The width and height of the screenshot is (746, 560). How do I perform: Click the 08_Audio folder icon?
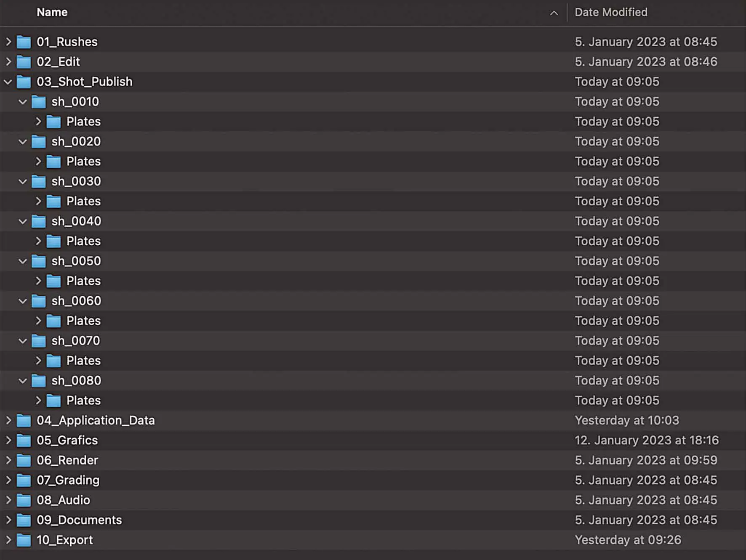coord(24,500)
